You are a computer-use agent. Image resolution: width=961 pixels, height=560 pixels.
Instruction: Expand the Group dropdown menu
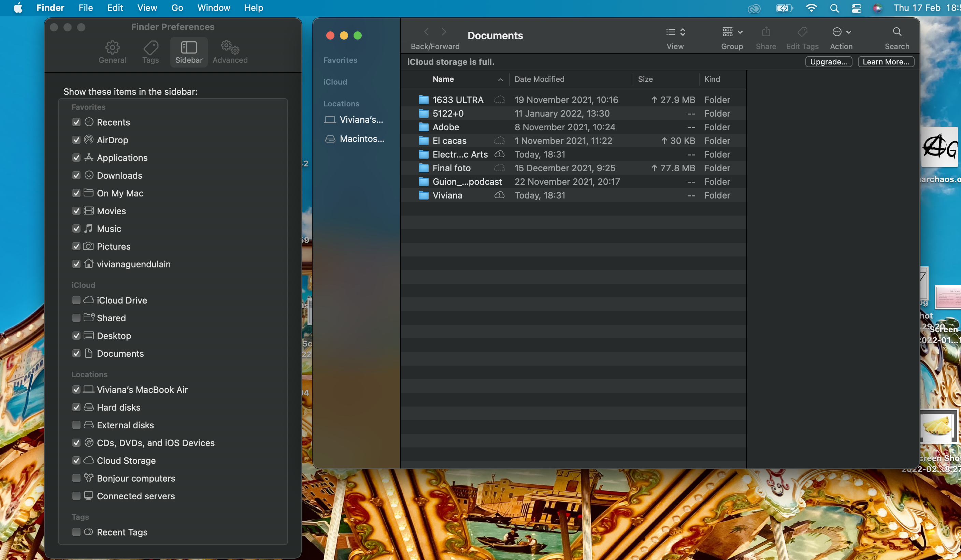732,32
